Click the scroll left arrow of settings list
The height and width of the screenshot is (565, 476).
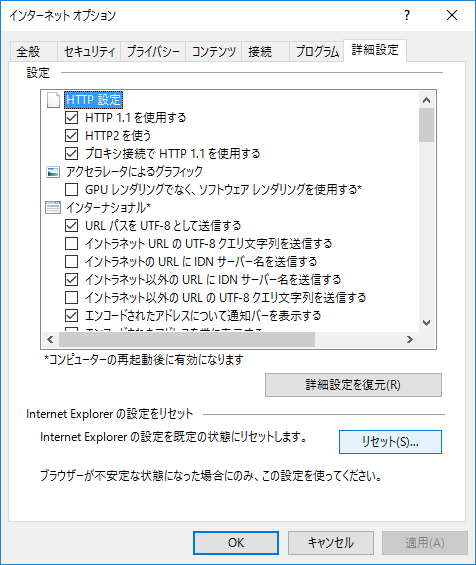[50, 339]
